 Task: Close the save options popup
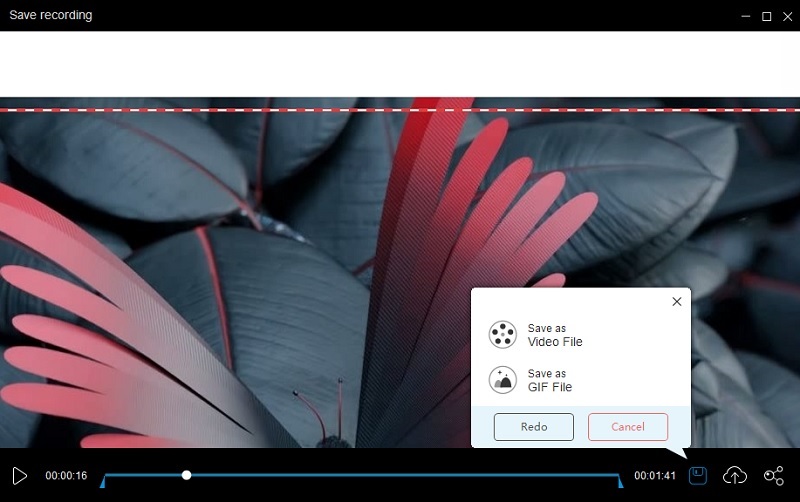click(676, 301)
